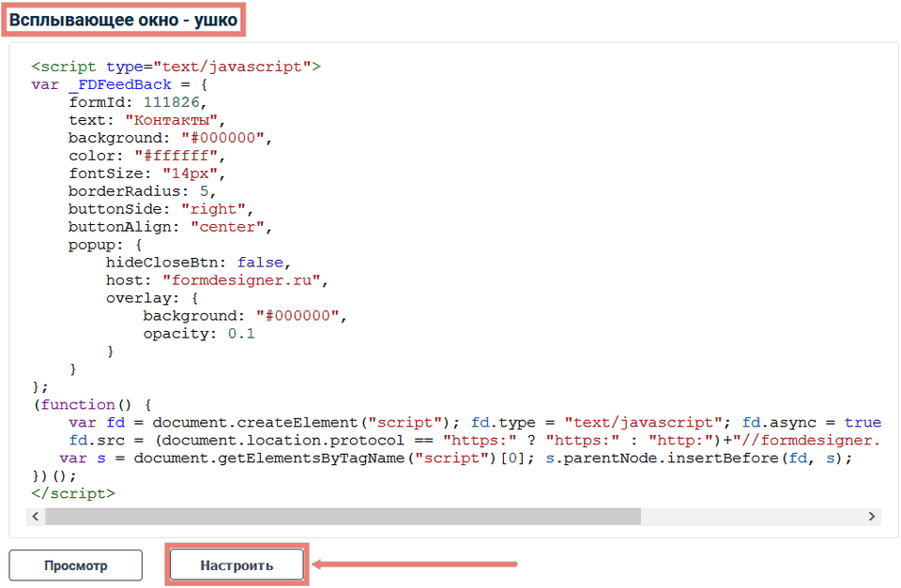The height and width of the screenshot is (588, 901).
Task: Click the opening script type tag line
Action: pyautogui.click(x=176, y=67)
